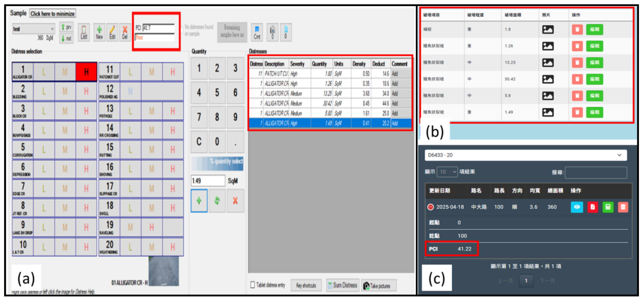
Task: Click eye view icon for 中大路 record
Action: point(577,207)
